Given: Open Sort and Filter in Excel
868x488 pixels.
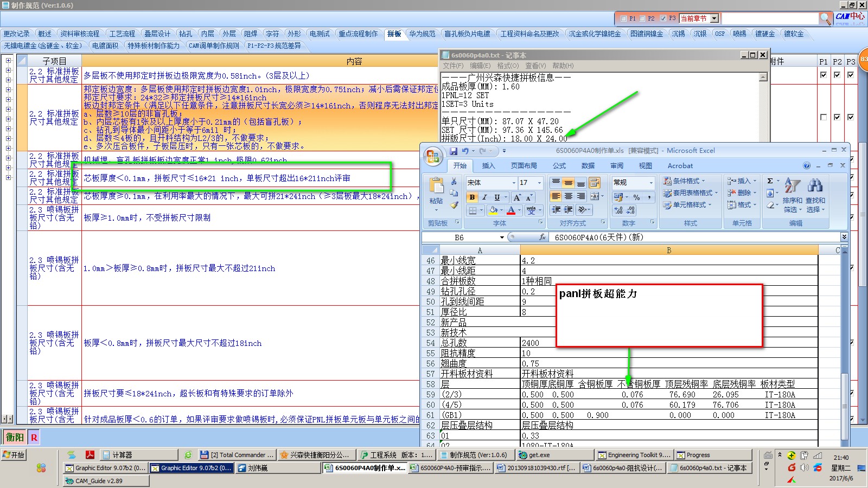Looking at the screenshot, I should tap(792, 194).
